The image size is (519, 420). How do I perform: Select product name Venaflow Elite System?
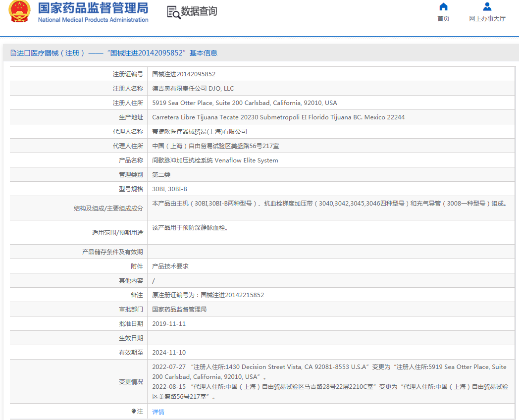[215, 160]
